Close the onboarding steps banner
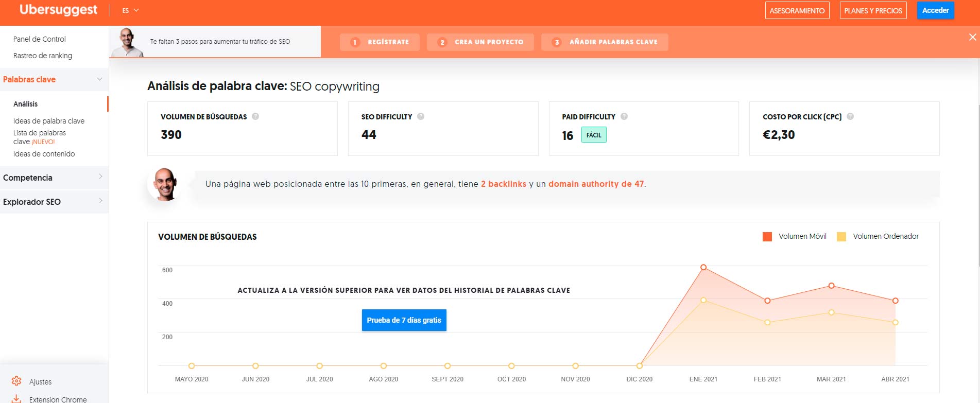 coord(972,37)
